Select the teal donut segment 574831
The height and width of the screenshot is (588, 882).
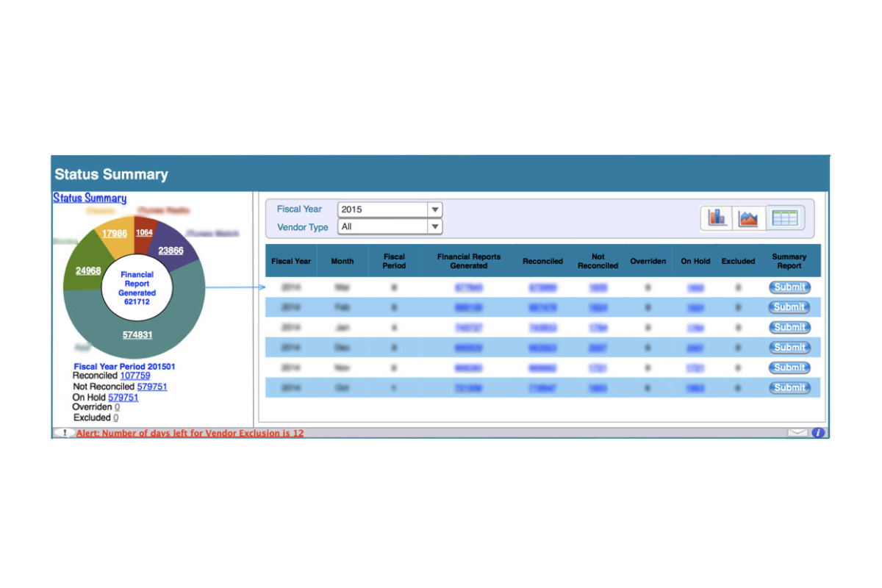pyautogui.click(x=137, y=334)
